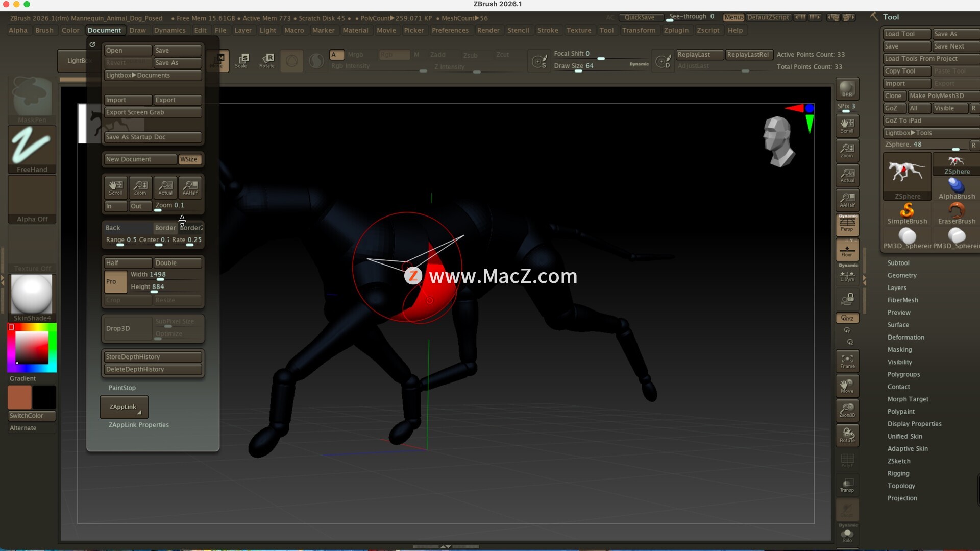The height and width of the screenshot is (551, 980).
Task: Click the Zoom3D navigation icon
Action: point(847,410)
